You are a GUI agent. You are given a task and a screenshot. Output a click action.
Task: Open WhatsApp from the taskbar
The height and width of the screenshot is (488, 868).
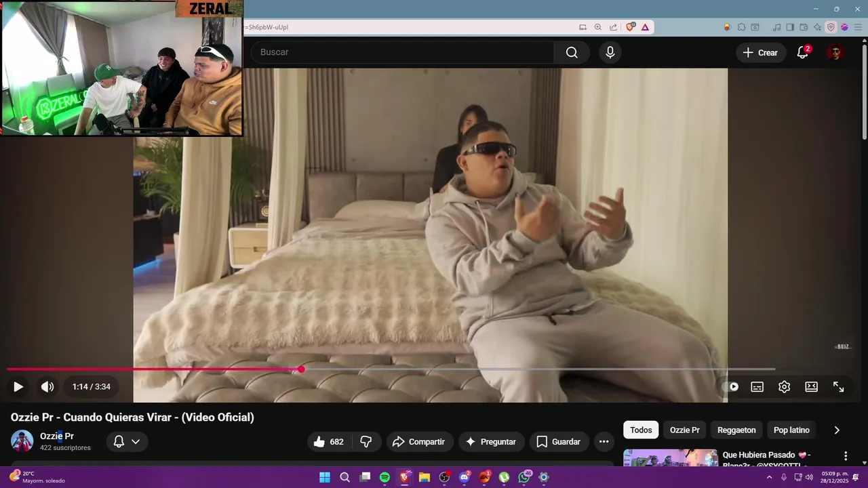point(524,477)
